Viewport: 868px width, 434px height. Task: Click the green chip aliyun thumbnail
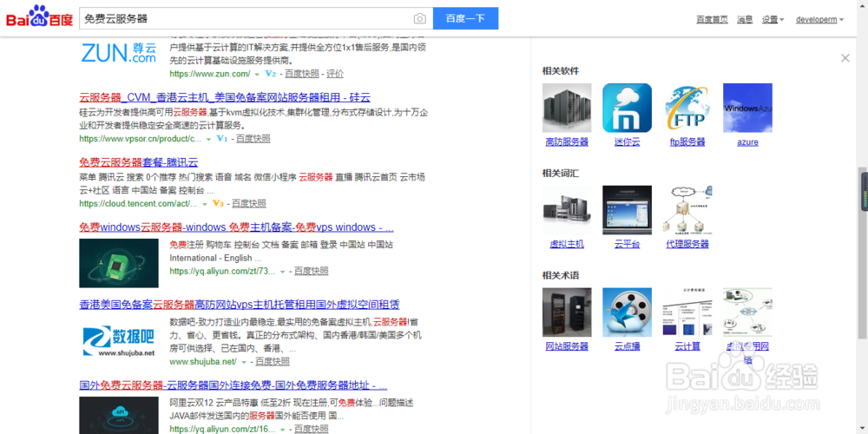tap(118, 263)
